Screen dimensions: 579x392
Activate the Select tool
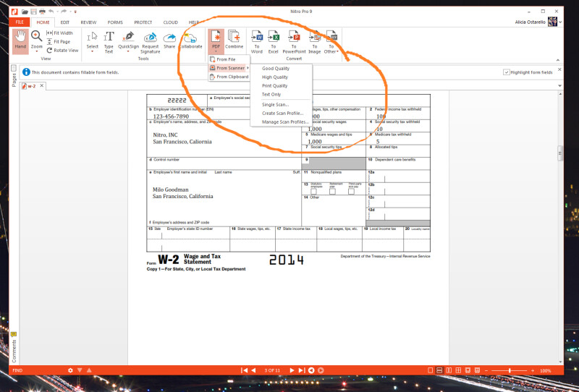pos(93,40)
